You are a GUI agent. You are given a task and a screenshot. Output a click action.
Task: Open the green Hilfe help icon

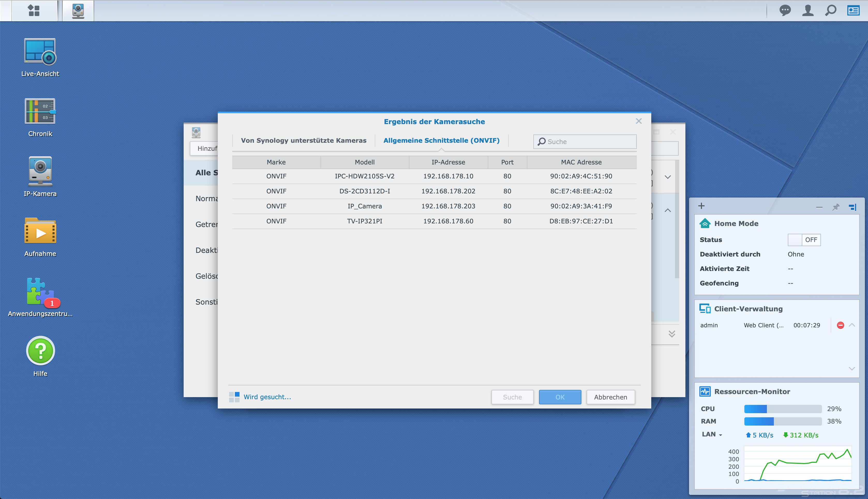pyautogui.click(x=40, y=351)
